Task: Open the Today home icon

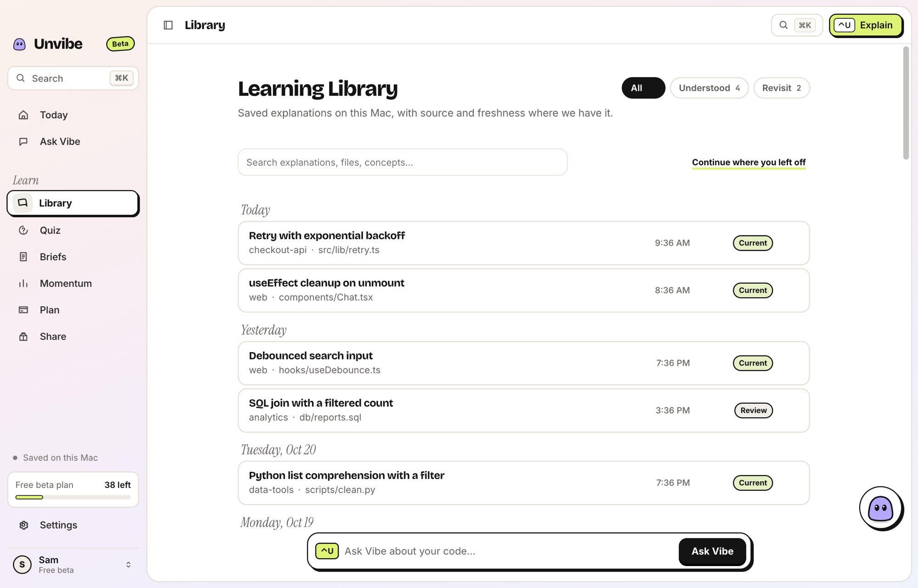Action: tap(23, 115)
